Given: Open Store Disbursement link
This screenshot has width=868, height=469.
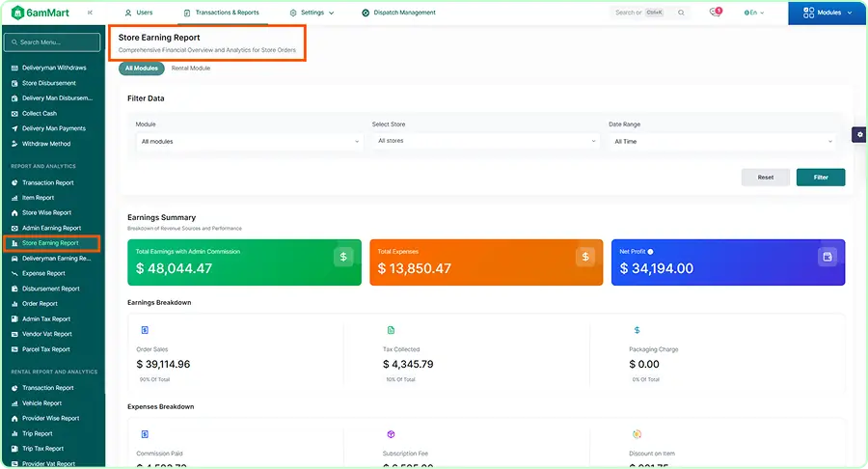Looking at the screenshot, I should [x=49, y=83].
